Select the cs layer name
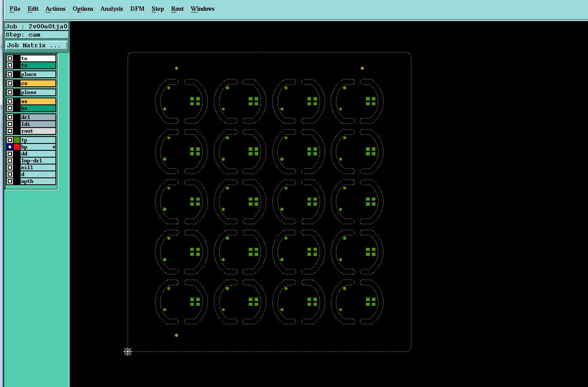Viewport: 588px width, 387px height. (38, 83)
